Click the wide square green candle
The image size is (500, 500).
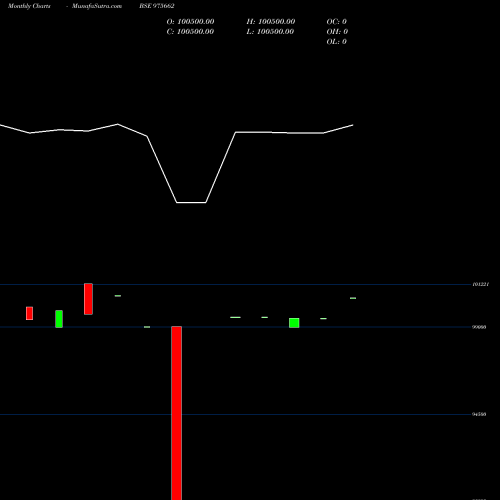coord(294,323)
